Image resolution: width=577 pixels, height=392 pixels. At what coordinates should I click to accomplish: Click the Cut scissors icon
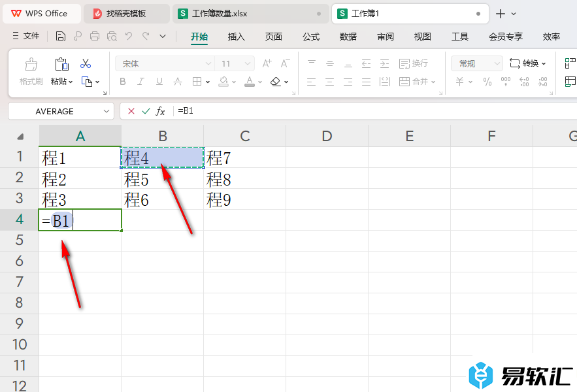point(86,63)
